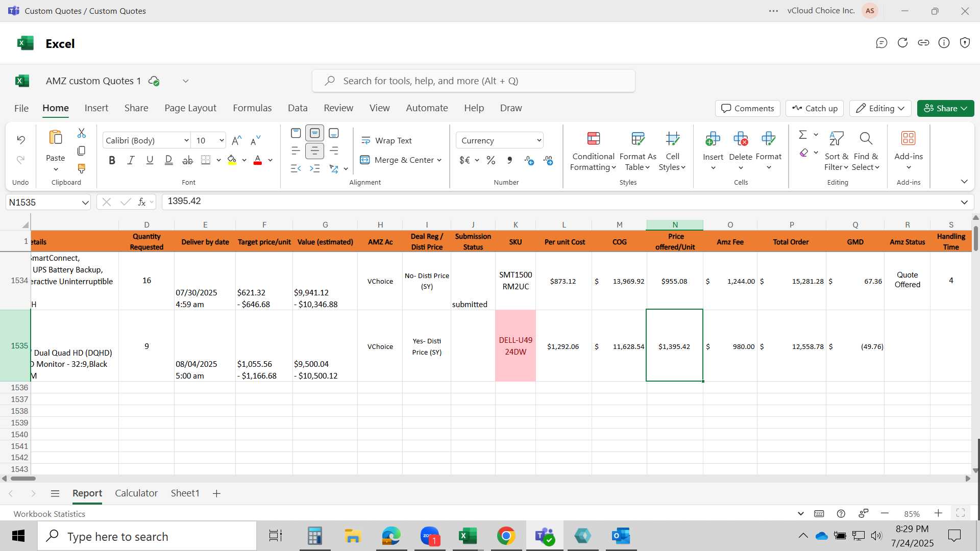Click the Comments button
Image resolution: width=980 pixels, height=551 pixels.
748,108
